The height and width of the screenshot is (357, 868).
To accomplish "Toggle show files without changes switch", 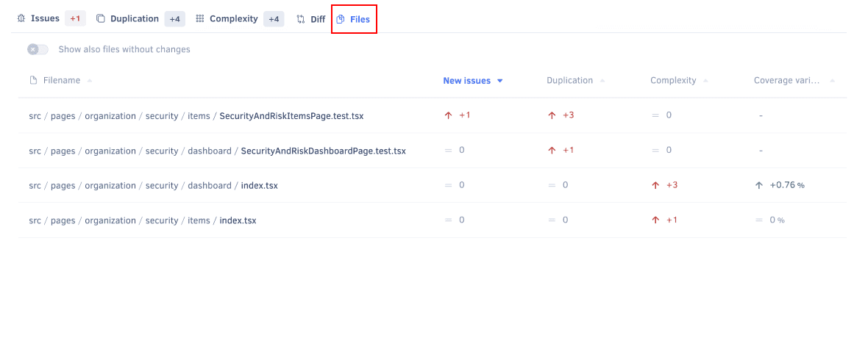I will (38, 49).
